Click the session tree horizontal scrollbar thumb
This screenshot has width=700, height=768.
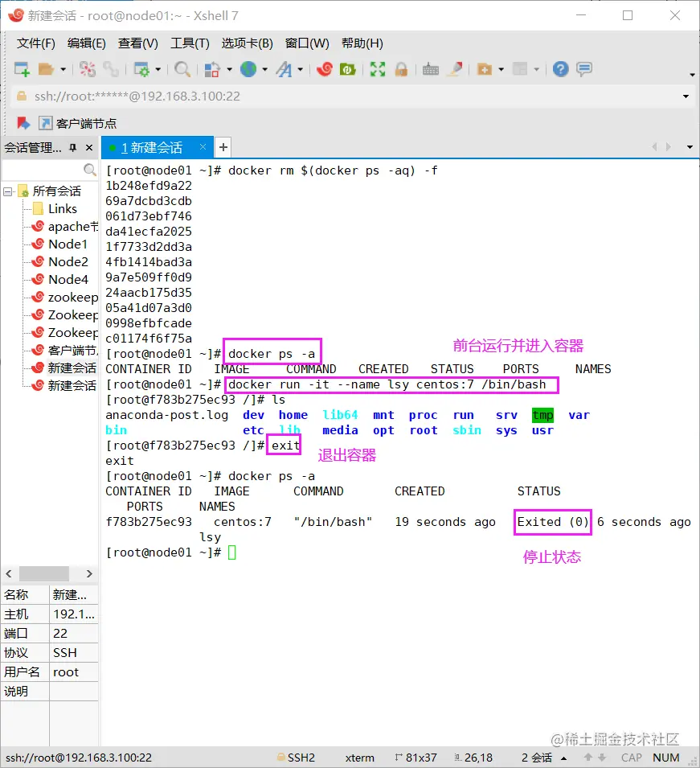click(x=44, y=573)
